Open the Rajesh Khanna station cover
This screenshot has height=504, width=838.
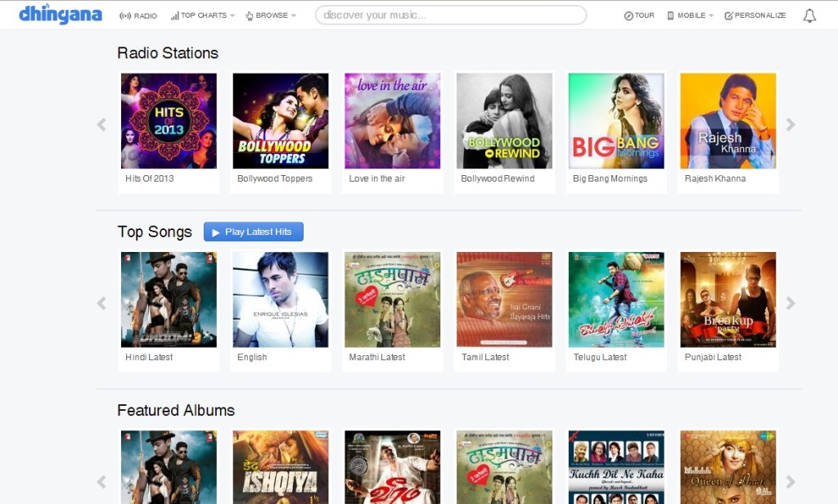[x=728, y=121]
